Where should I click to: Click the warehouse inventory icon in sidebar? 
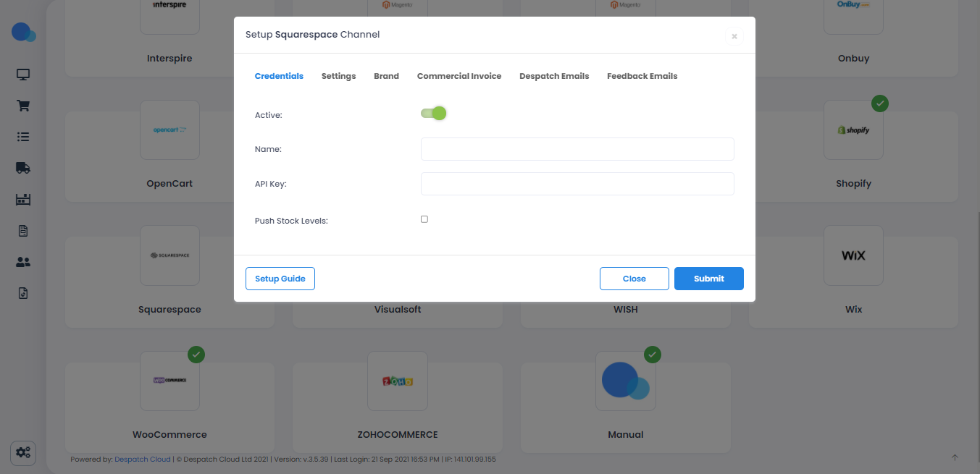tap(23, 200)
